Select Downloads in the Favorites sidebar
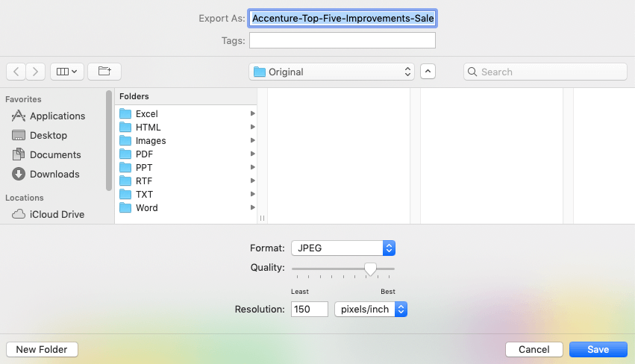This screenshot has width=635, height=364. pos(54,174)
